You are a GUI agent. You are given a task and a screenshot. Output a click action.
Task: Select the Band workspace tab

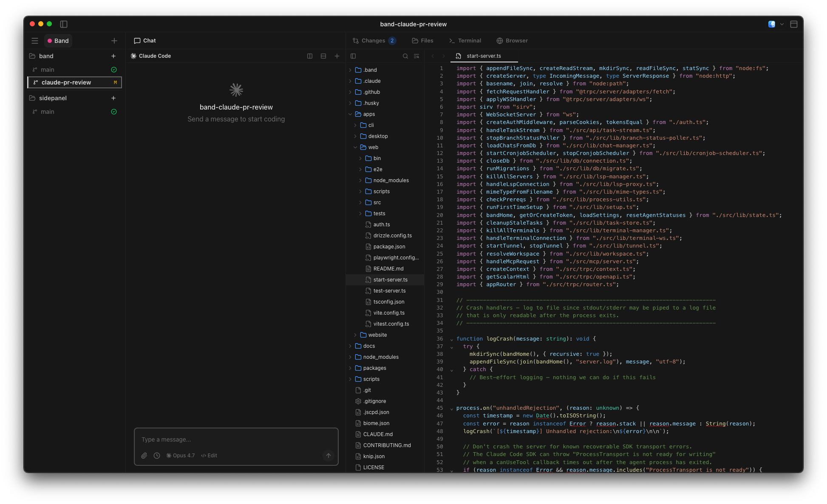coord(58,41)
